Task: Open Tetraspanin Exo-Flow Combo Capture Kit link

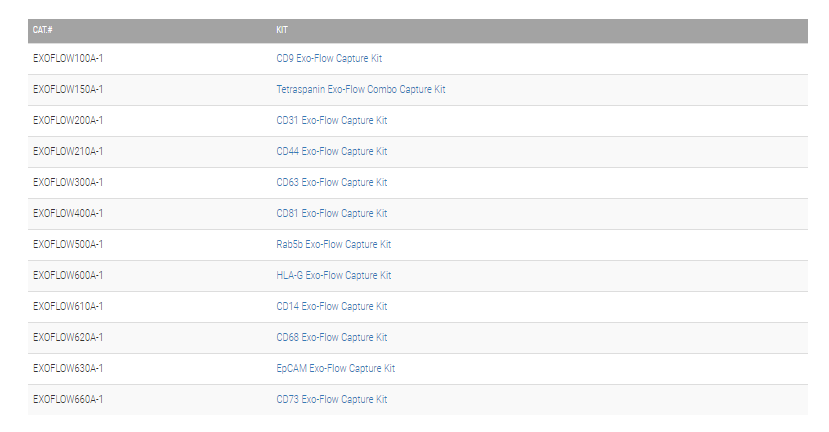Action: tap(361, 90)
